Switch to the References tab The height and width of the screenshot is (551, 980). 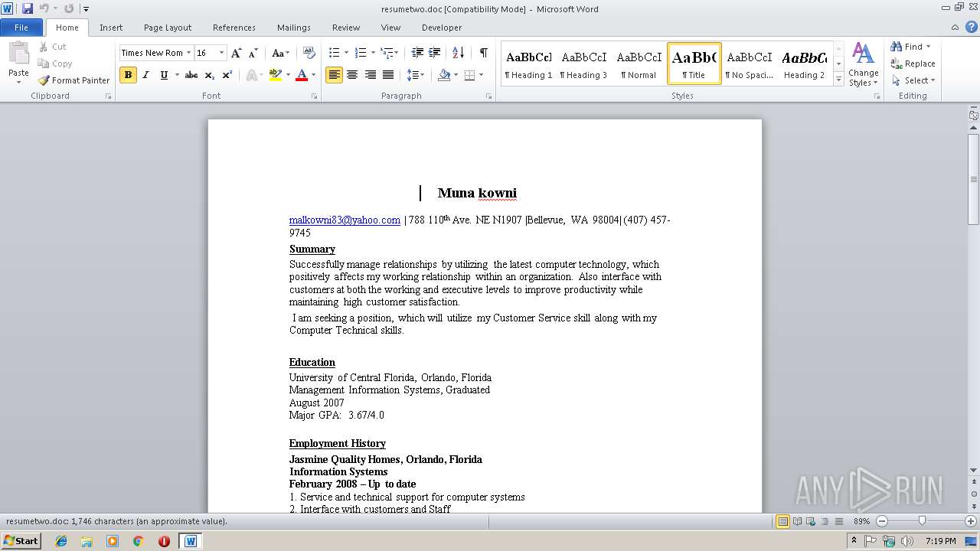point(234,28)
